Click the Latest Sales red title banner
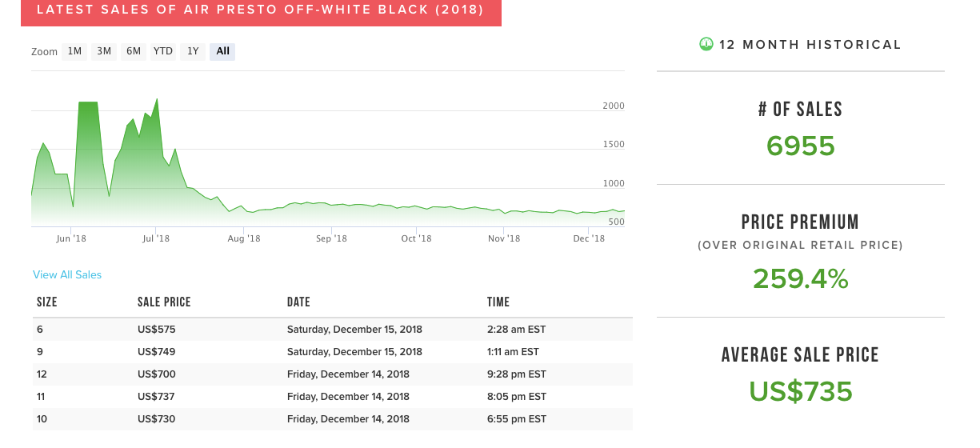 [x=261, y=10]
